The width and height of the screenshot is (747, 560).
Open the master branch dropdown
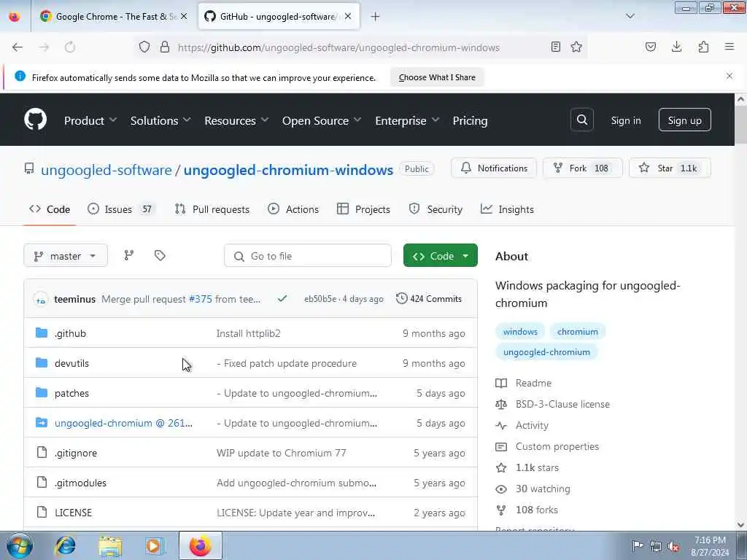click(66, 256)
